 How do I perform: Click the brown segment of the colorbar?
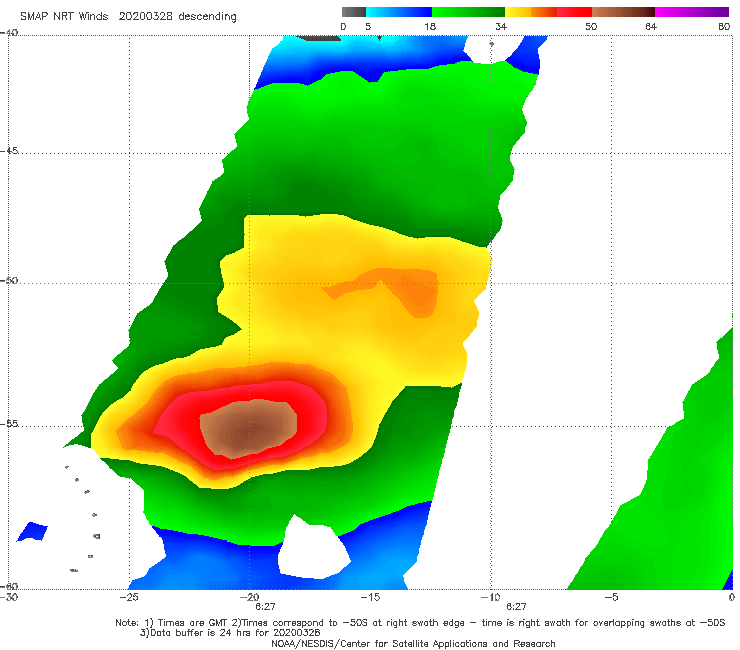pos(623,12)
